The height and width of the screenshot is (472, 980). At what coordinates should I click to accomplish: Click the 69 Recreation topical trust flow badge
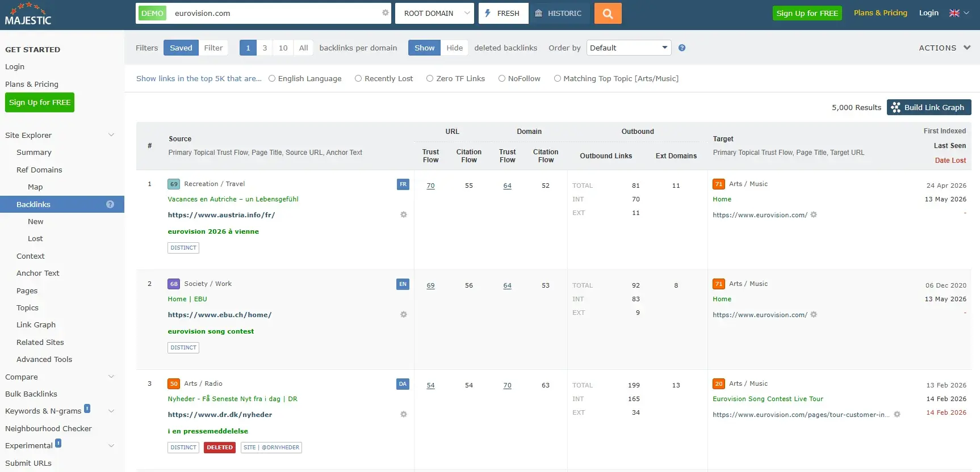coord(174,184)
